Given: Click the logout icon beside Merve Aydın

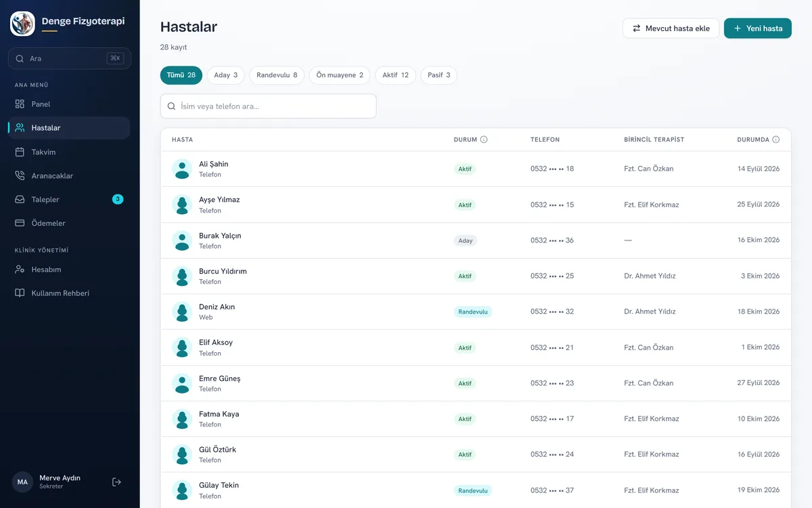Looking at the screenshot, I should click(116, 482).
